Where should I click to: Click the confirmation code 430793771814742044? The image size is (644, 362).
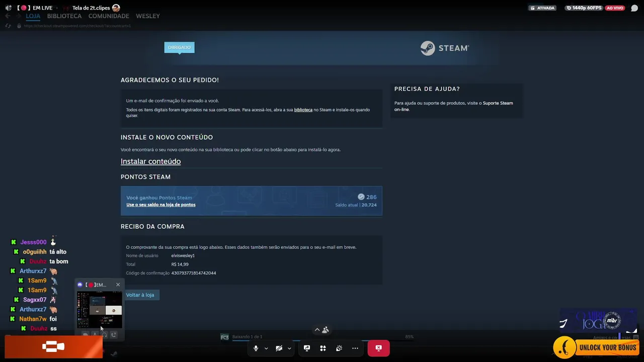point(194,273)
